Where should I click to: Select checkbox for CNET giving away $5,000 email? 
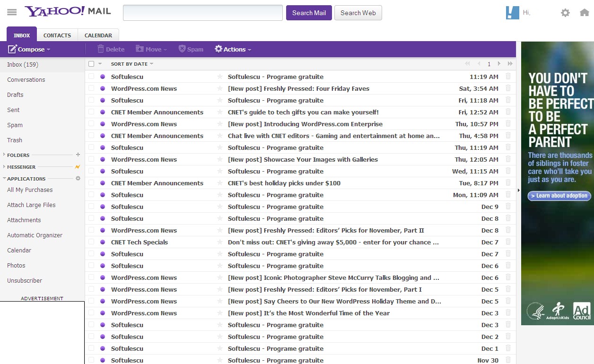[91, 242]
